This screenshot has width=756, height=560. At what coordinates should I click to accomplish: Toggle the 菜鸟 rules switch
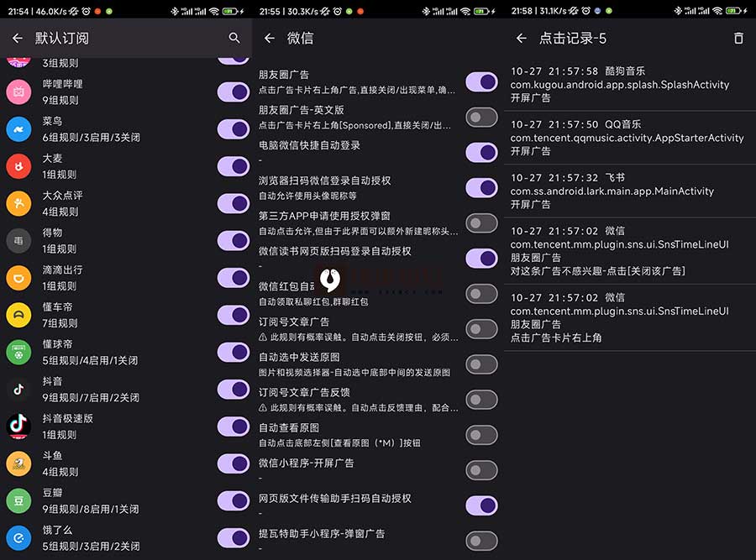coord(234,129)
